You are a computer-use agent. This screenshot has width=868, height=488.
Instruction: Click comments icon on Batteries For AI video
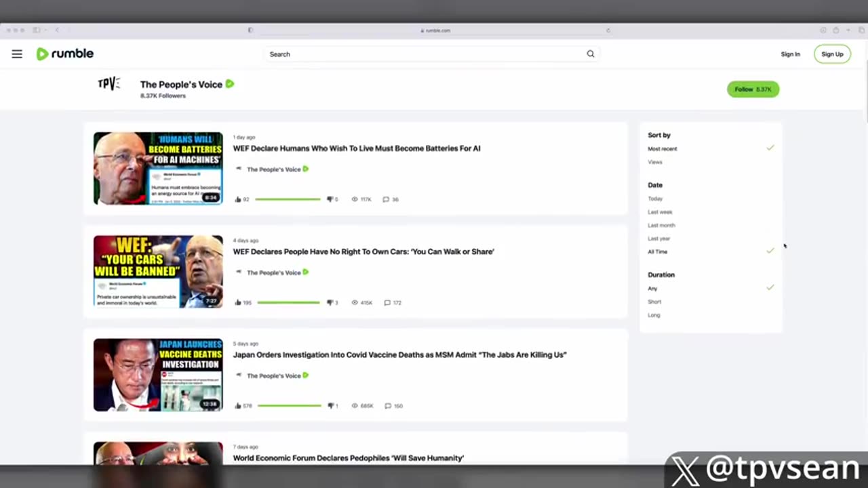[386, 199]
